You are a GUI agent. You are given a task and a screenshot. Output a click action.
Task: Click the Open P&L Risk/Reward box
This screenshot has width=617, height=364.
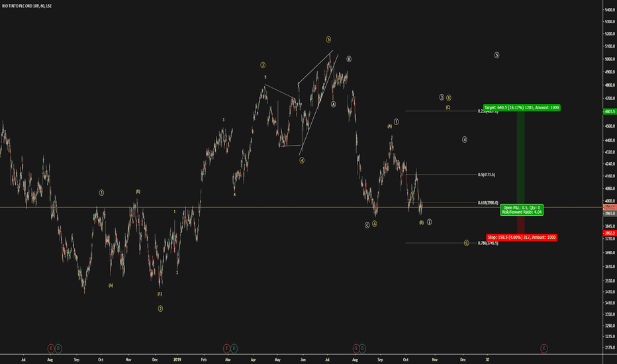(x=522, y=210)
